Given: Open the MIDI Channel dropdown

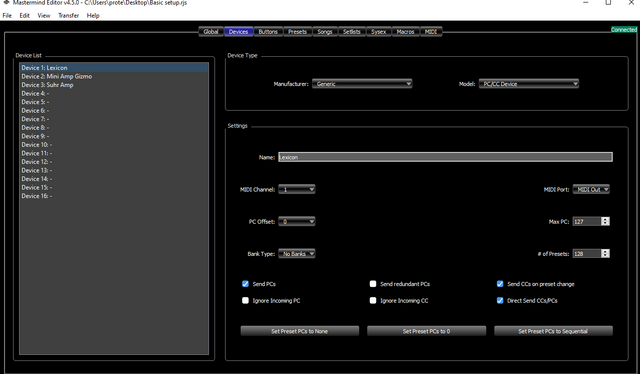Looking at the screenshot, I should point(297,189).
